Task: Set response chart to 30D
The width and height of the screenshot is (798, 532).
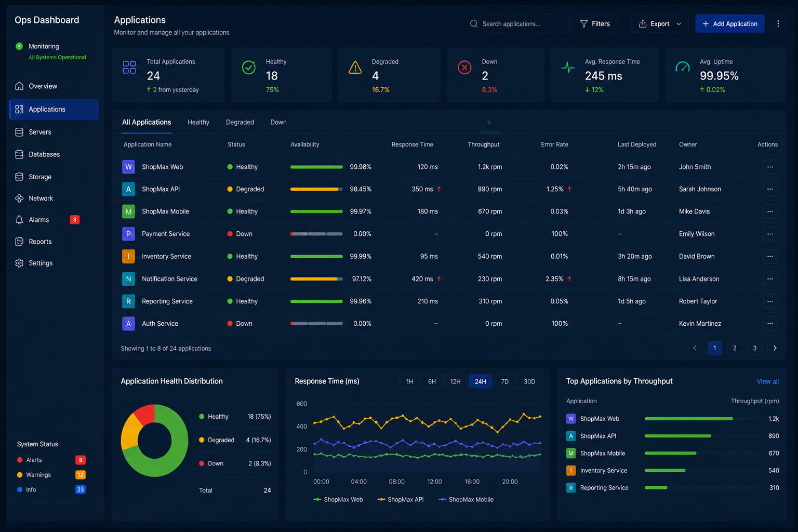Action: (x=529, y=381)
